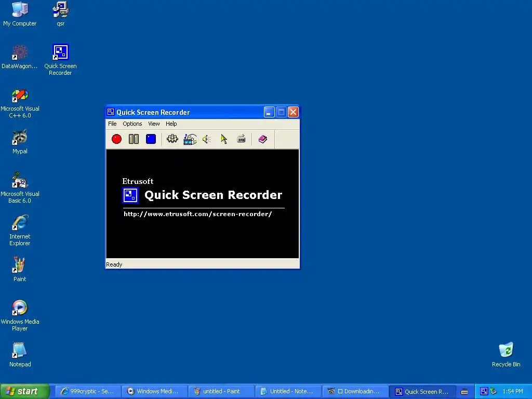Open the File menu

112,124
